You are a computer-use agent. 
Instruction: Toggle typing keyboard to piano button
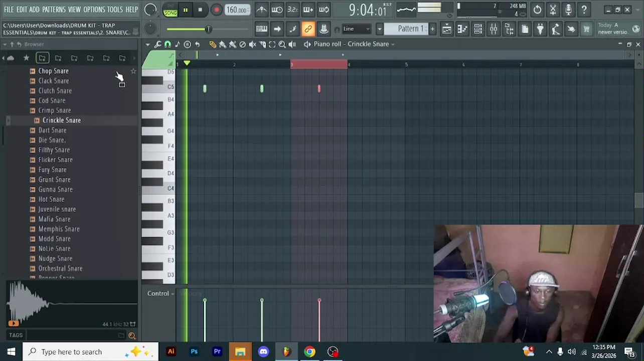pyautogui.click(x=261, y=29)
